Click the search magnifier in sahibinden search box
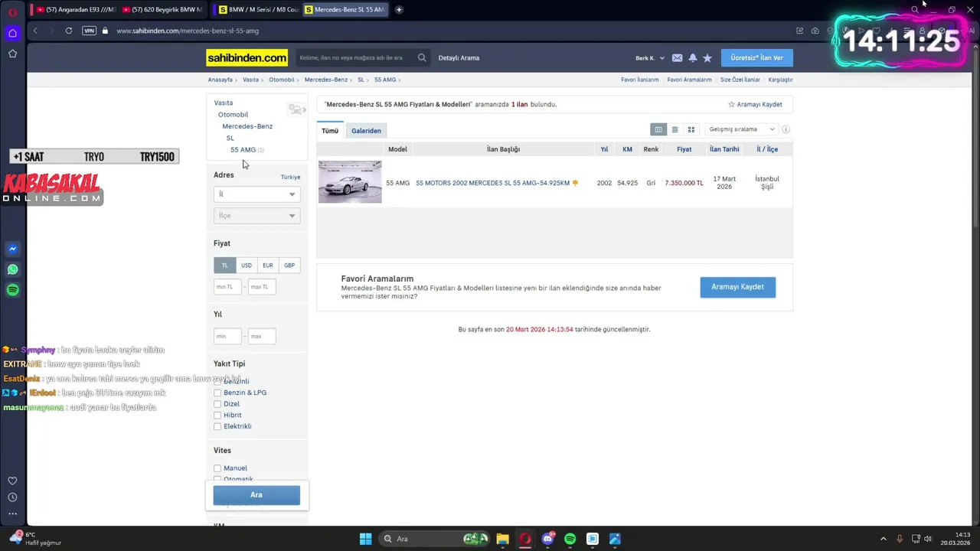Viewport: 980px width, 551px height. (x=422, y=57)
